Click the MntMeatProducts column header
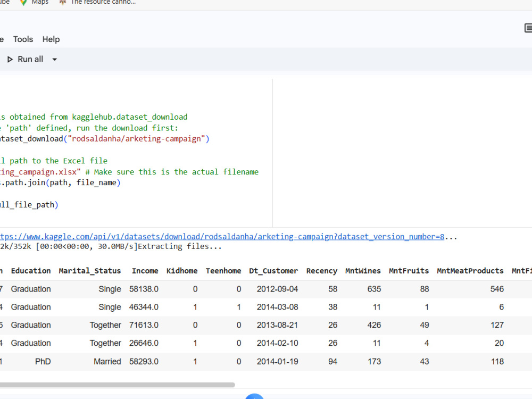This screenshot has height=399, width=532. [x=470, y=271]
